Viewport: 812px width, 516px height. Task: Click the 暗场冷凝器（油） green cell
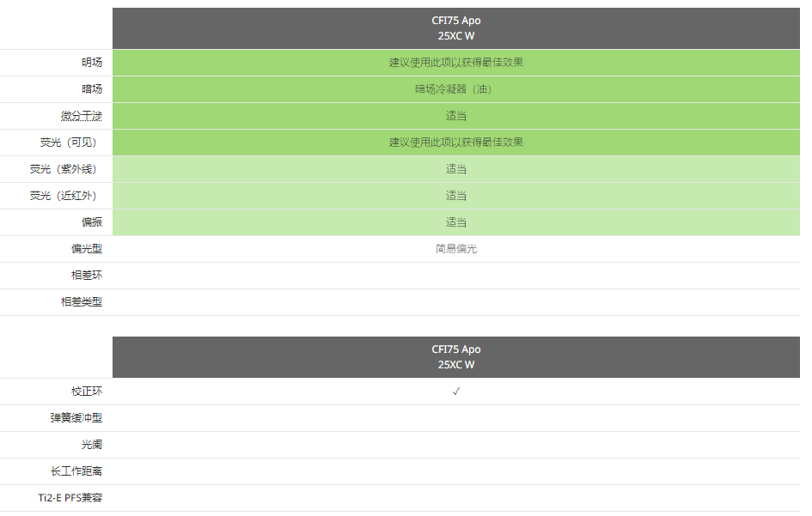(x=455, y=89)
